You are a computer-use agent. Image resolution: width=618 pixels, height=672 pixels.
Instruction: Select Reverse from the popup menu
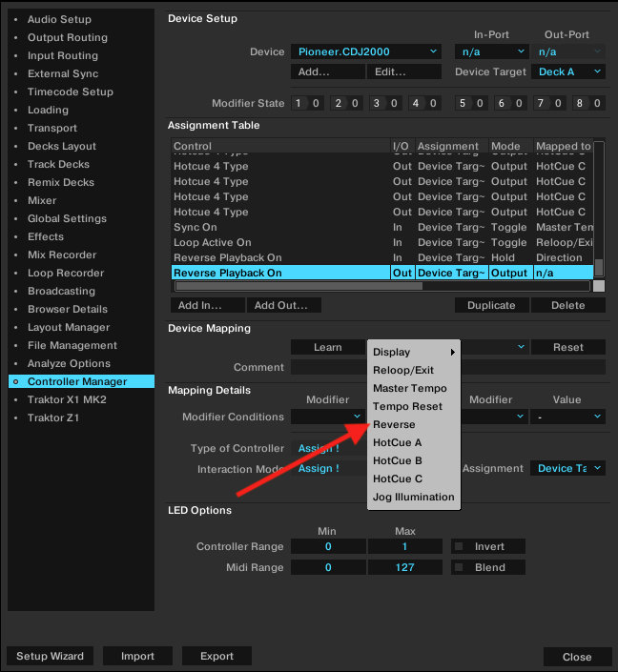point(394,425)
